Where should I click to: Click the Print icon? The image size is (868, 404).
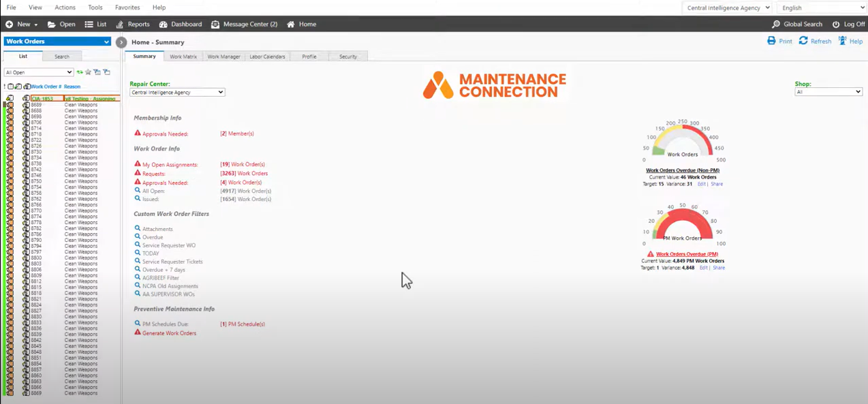click(771, 41)
